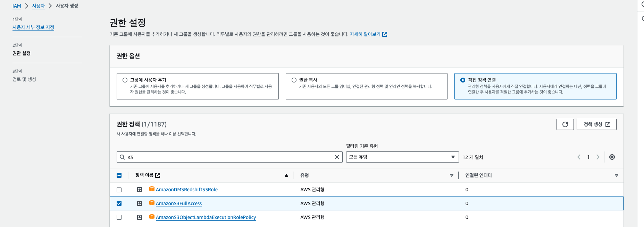Expand AmazonS3FullAccess policy details

140,203
